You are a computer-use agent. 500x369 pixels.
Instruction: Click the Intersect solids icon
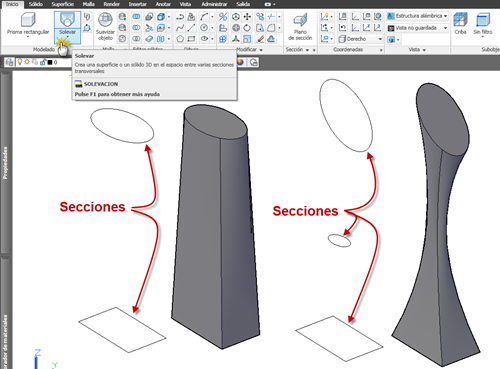coord(136,39)
